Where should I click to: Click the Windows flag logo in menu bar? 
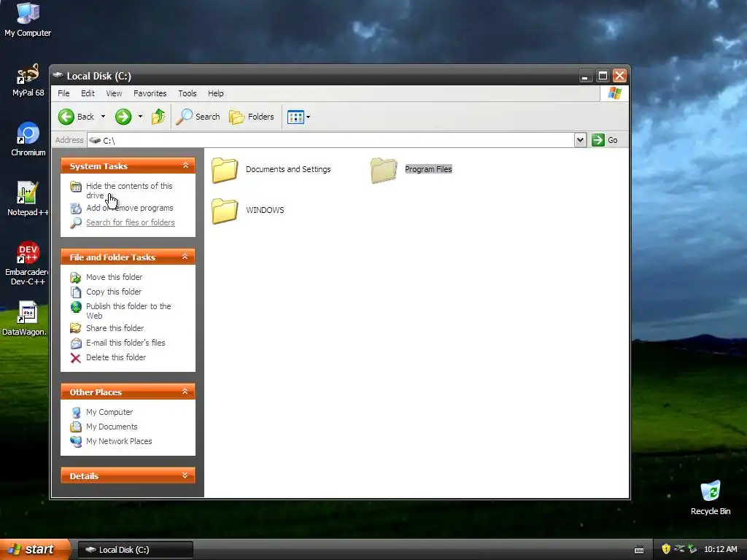(614, 93)
